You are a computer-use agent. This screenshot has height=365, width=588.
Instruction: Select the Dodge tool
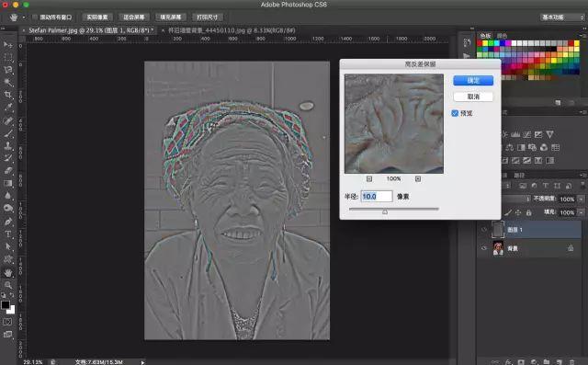[x=8, y=208]
